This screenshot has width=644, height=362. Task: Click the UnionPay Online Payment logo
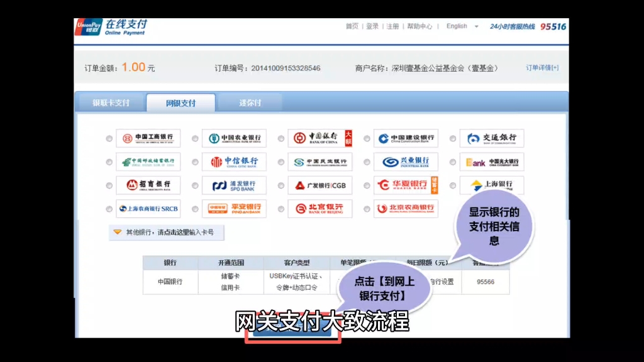[111, 27]
